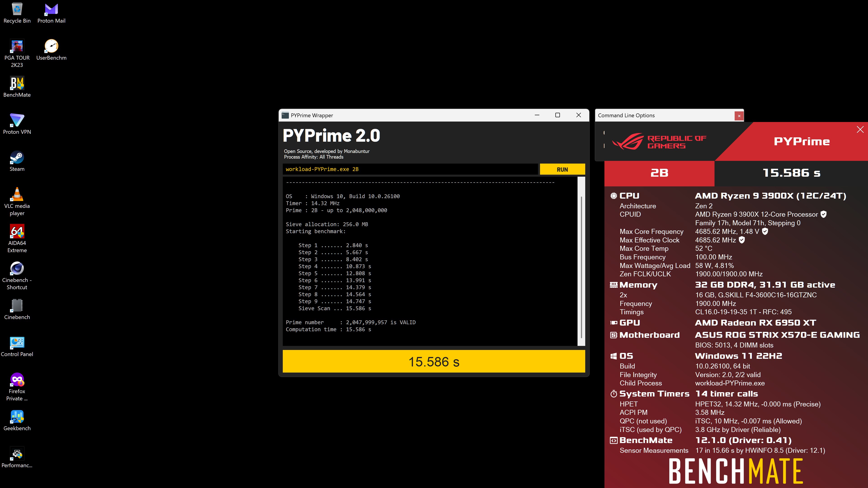Screen dimensions: 868x488
Task: Click the command field workload-PYPrime.exe 2B
Action: click(410, 169)
